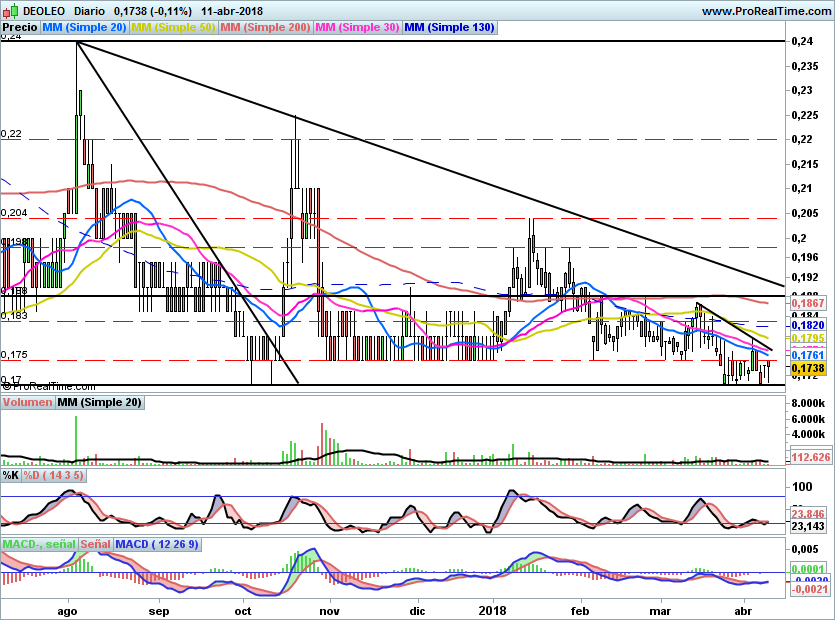Click the 0,1738 (-0,11%) price quote
Viewport: 835px width, 620px height.
click(153, 11)
